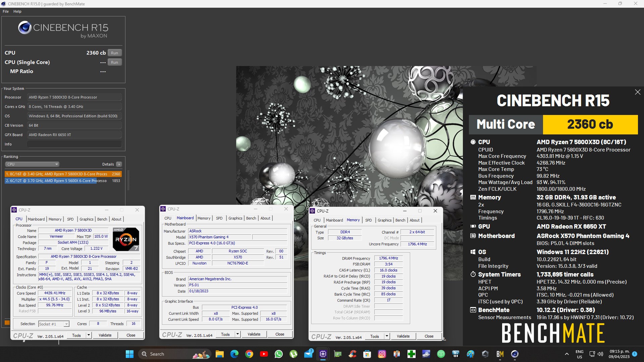Switch to CPU-Z in the taskbar
This screenshot has width=644, height=362.
(323, 354)
